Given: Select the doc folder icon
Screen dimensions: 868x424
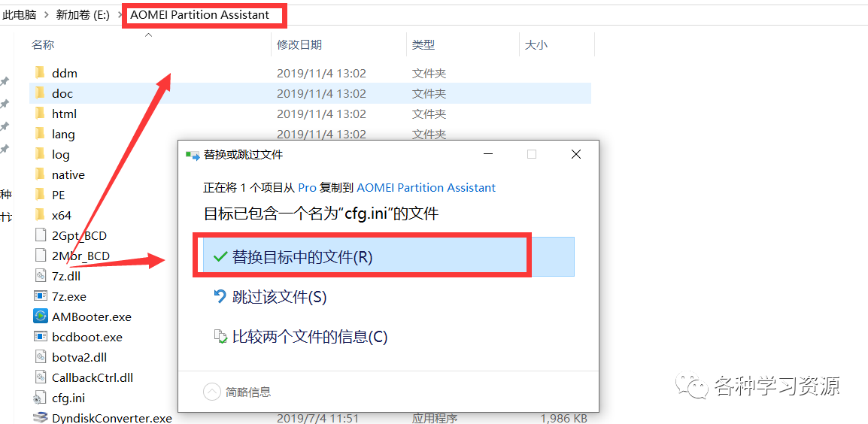Looking at the screenshot, I should (x=39, y=93).
